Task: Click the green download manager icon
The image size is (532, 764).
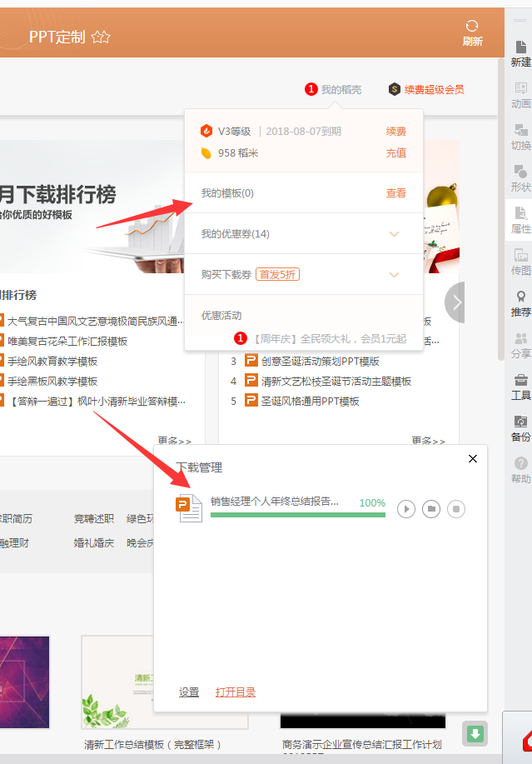Action: [x=475, y=733]
